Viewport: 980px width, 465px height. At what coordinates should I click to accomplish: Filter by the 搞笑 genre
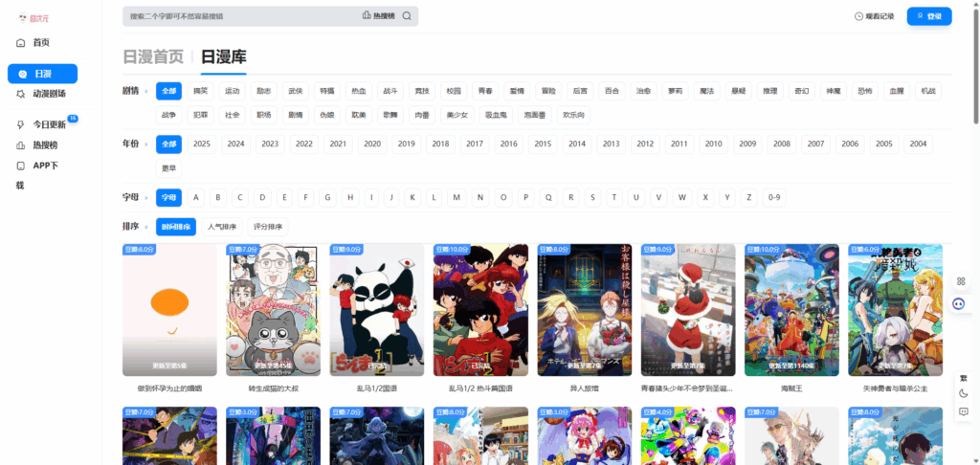tap(201, 91)
